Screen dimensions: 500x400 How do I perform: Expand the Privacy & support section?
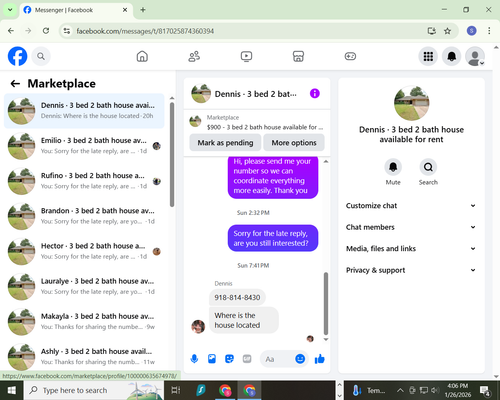[x=411, y=270]
